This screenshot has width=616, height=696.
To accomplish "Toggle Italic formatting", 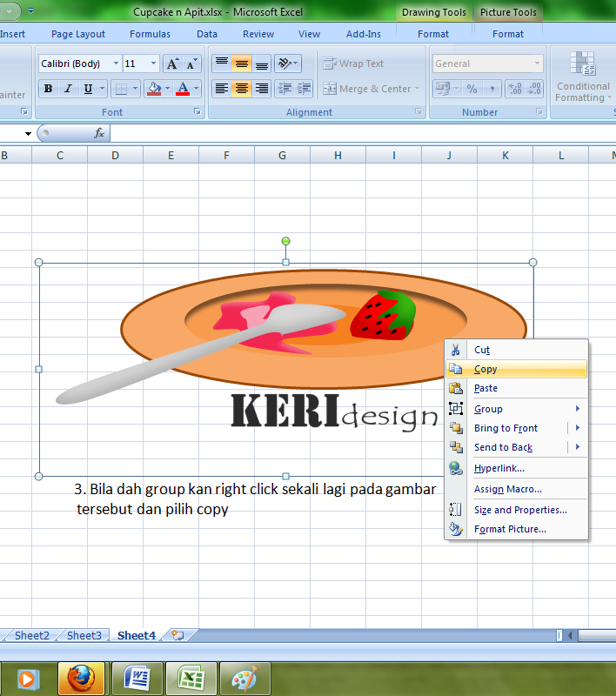I will click(68, 89).
